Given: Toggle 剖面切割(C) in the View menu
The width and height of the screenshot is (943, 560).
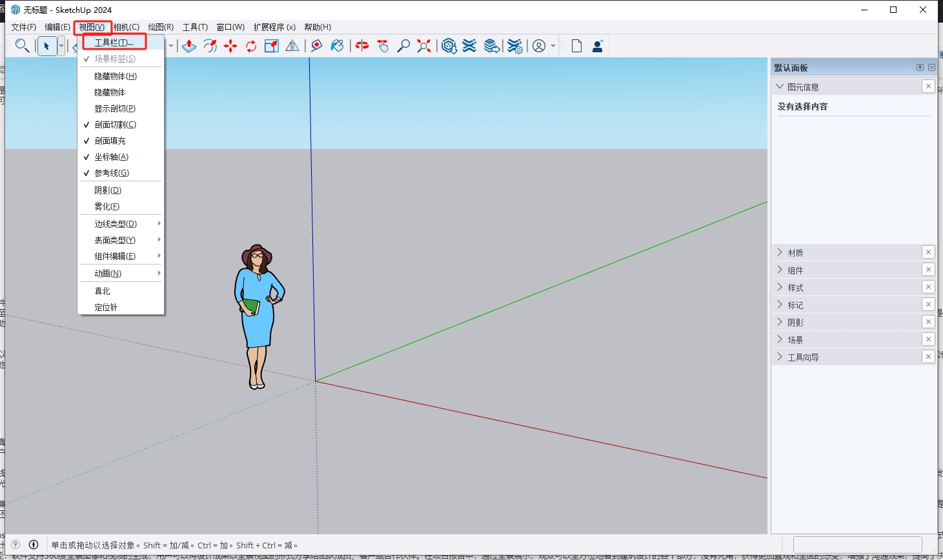Looking at the screenshot, I should pos(121,125).
